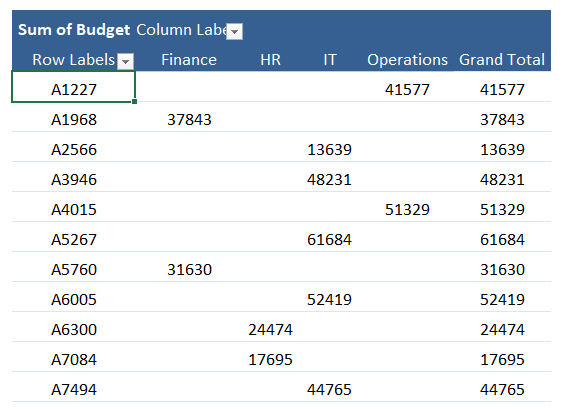
Task: Select Finance cell with value 37843
Action: pyautogui.click(x=189, y=120)
